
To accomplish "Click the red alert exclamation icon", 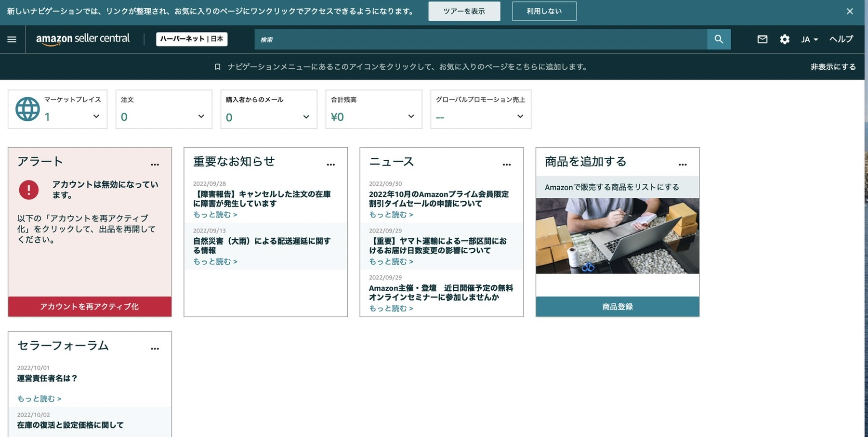I will 29,190.
